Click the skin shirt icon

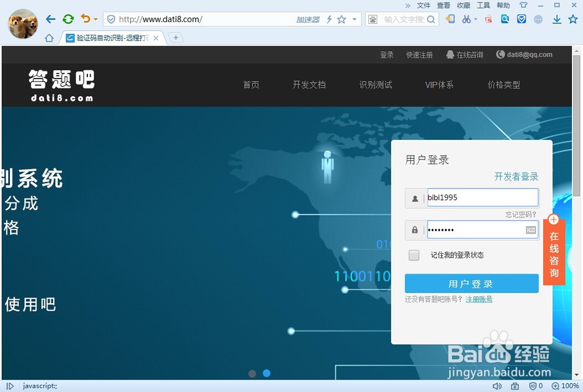pos(524,5)
